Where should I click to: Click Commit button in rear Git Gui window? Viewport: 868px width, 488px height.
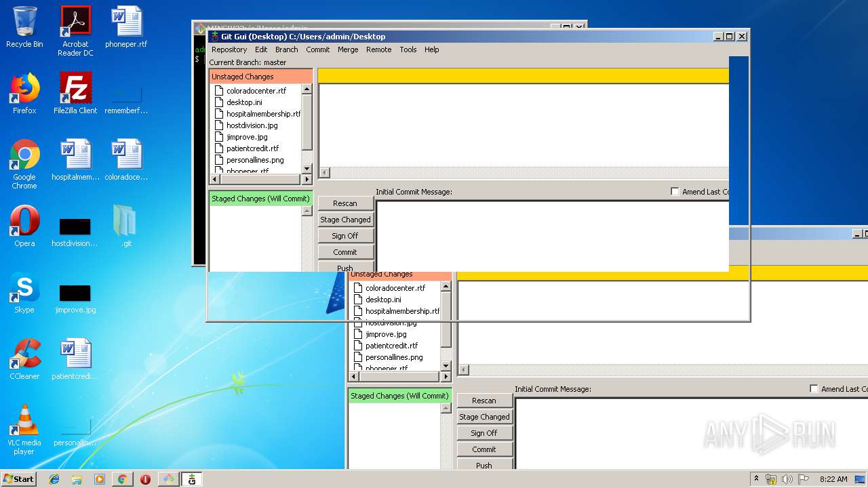coord(484,449)
